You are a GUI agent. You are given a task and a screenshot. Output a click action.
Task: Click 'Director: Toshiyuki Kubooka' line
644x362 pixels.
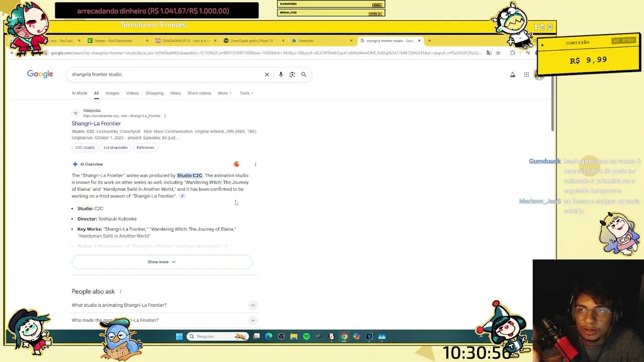tap(107, 219)
